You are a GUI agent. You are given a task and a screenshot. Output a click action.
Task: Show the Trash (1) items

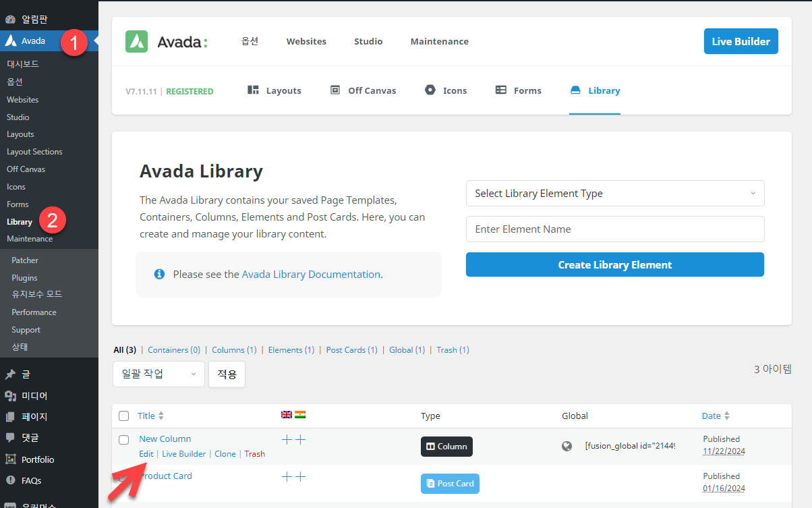pos(453,349)
